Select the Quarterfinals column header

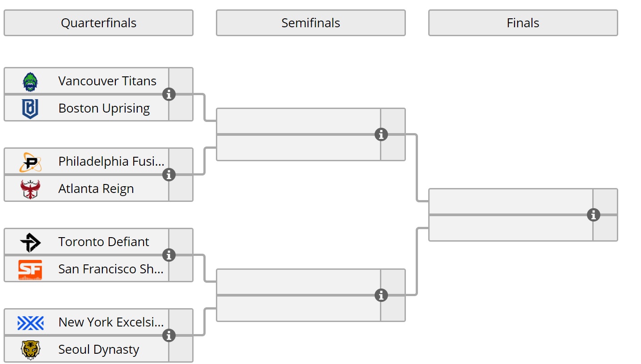98,23
